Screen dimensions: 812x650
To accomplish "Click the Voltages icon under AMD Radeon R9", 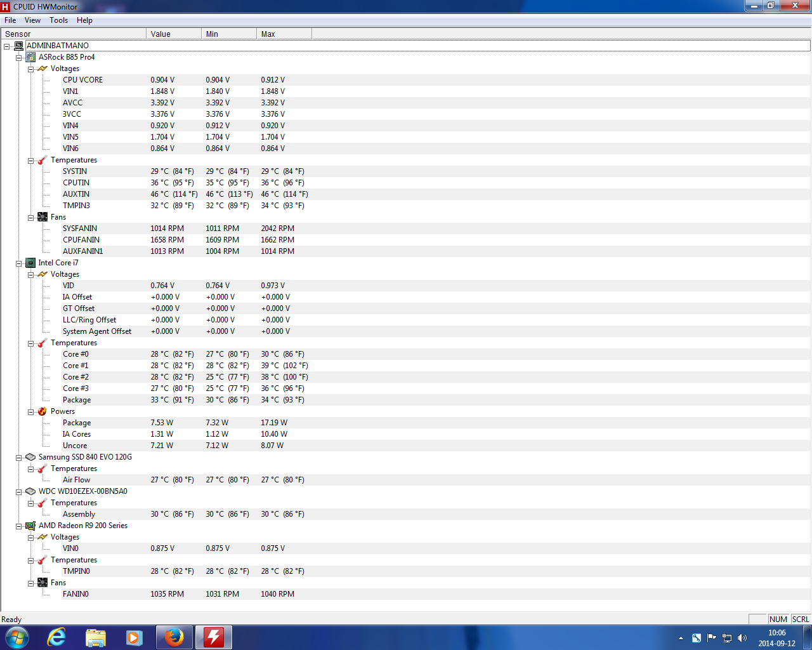I will coord(43,537).
